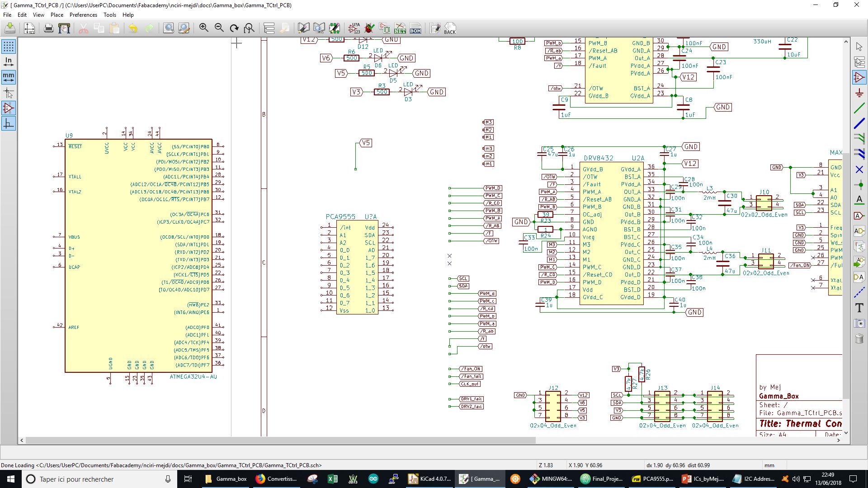Click the BACK import footprint icon
Viewport: 868px width, 488px height.
[x=450, y=28]
